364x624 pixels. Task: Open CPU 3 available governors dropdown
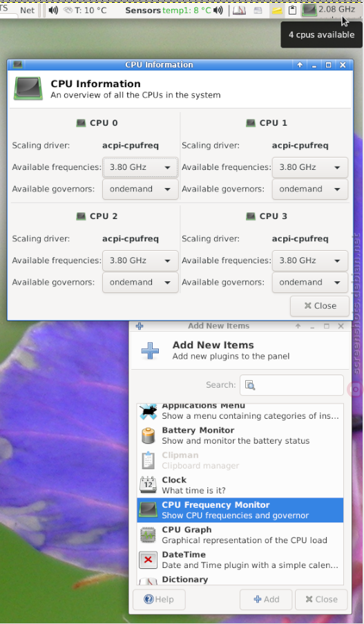click(x=310, y=282)
